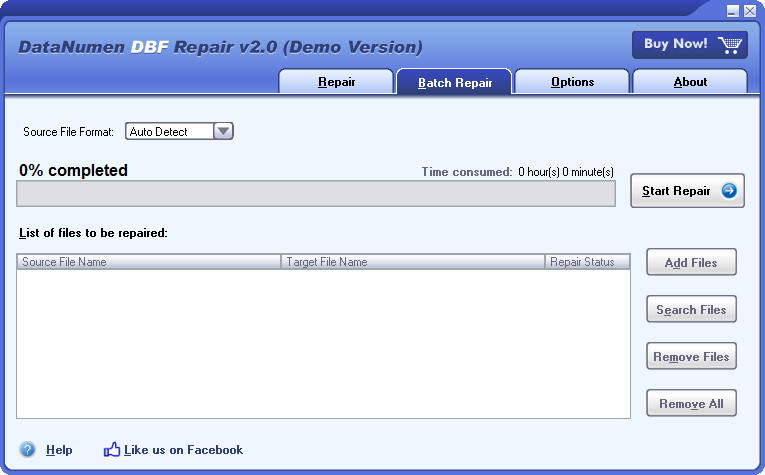765x475 pixels.
Task: Sort by Repair Status column header
Action: [587, 262]
